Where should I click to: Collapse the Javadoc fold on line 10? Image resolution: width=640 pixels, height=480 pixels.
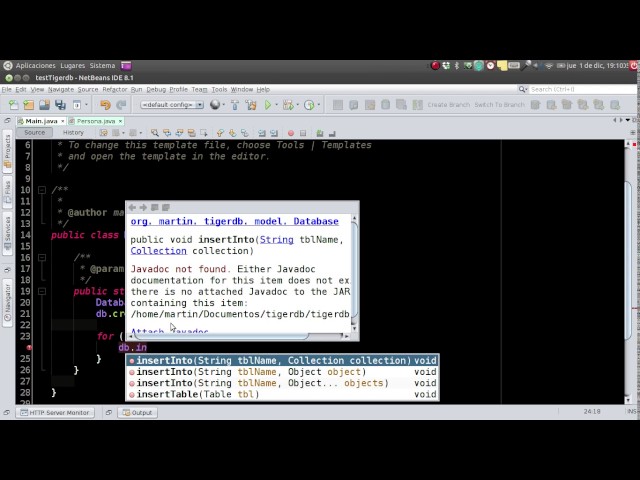pyautogui.click(x=42, y=190)
